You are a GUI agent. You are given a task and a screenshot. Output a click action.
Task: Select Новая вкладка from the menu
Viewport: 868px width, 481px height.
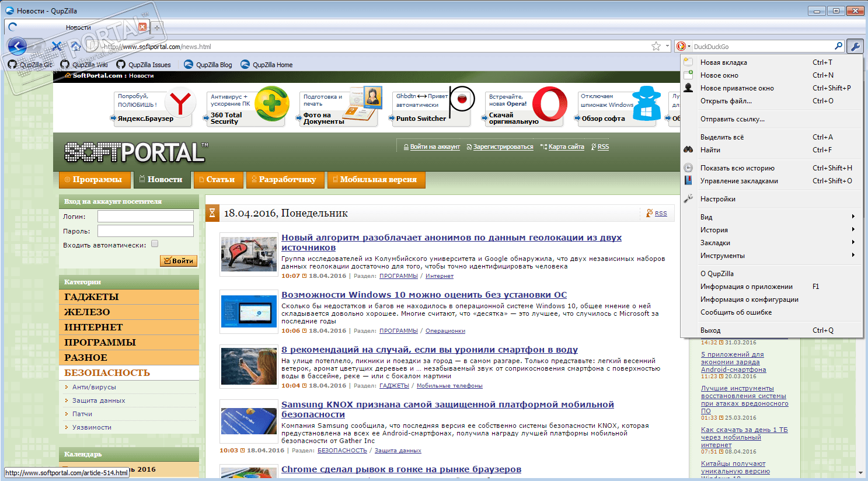(772, 62)
